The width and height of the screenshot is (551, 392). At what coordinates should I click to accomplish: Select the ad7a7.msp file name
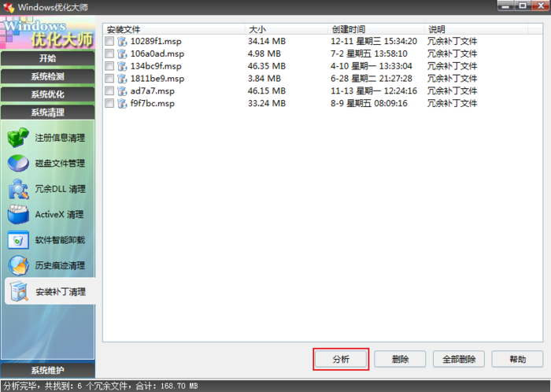click(x=153, y=91)
